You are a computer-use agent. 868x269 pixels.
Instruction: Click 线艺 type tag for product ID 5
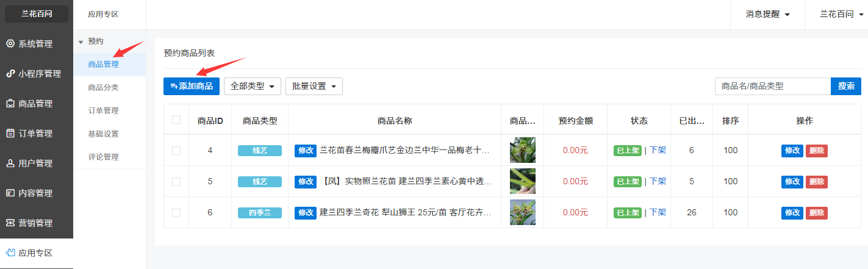point(260,182)
